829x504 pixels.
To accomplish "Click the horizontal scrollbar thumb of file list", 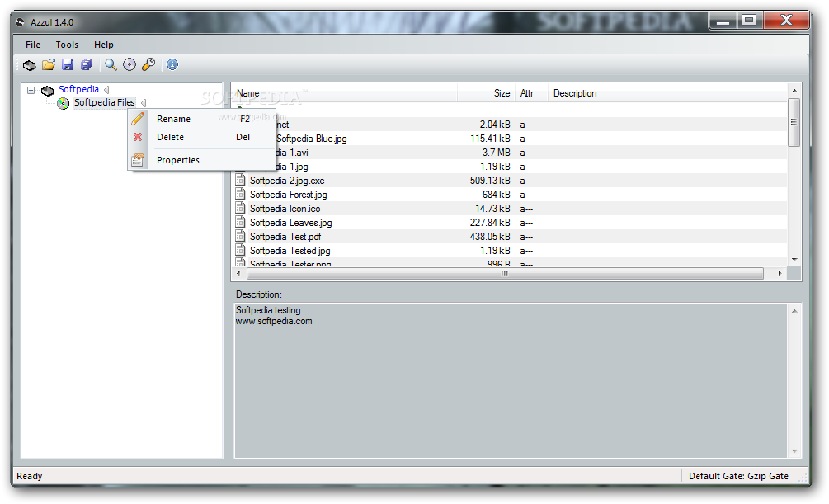I will [x=505, y=273].
